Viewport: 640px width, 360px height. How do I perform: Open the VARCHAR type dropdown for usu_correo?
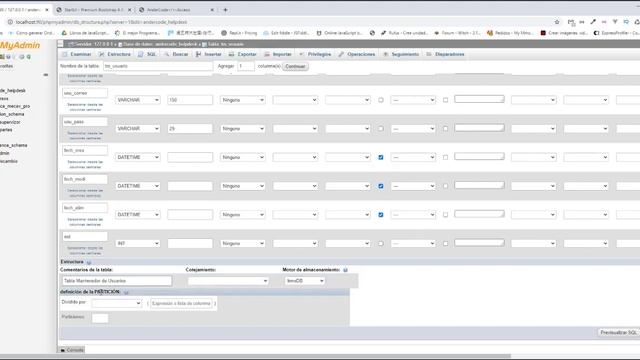(138, 100)
